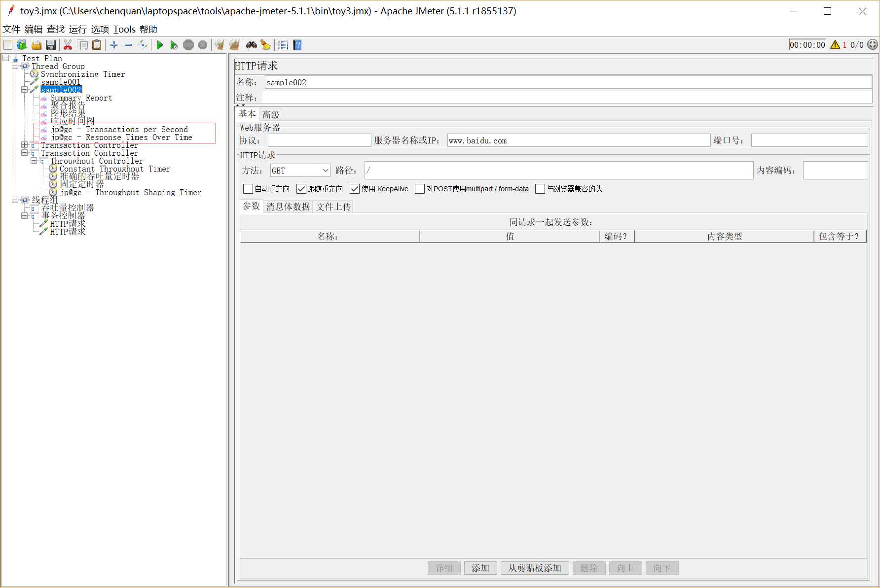Screen dimensions: 880x588
Task: Click the 端口号 input field
Action: pos(809,140)
